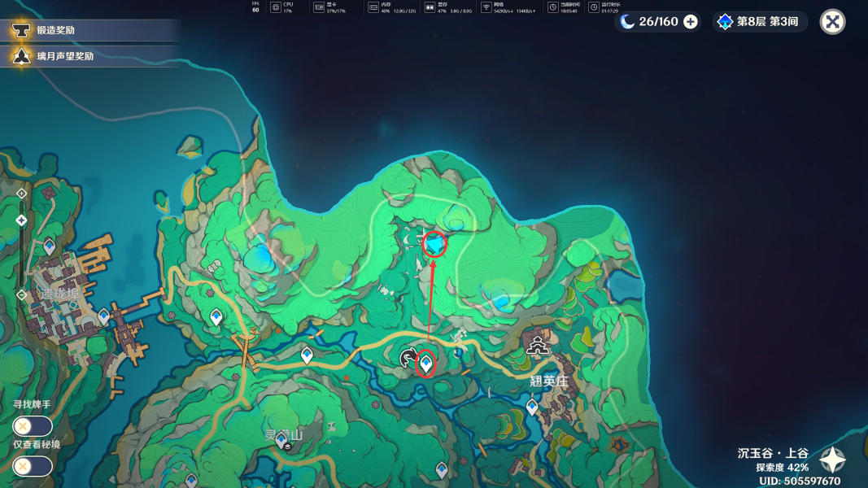868x488 pixels.
Task: Select the waypoint south of the river below the domain
Action: 441,470
